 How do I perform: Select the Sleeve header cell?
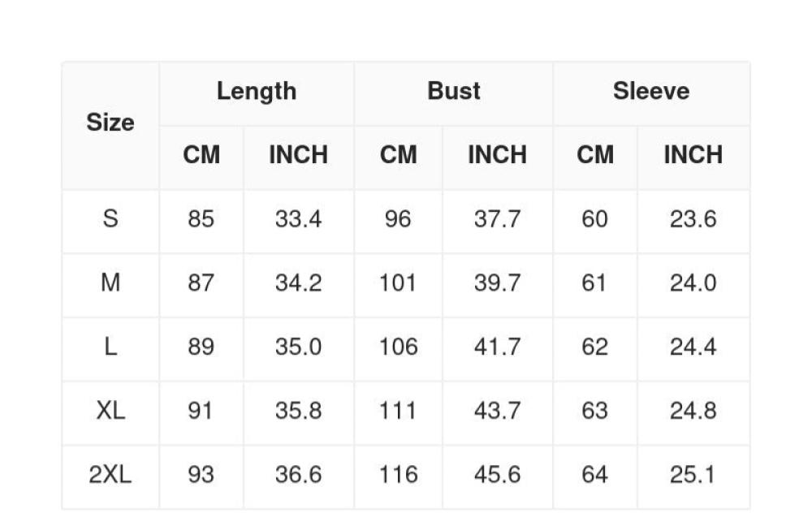tap(651, 93)
